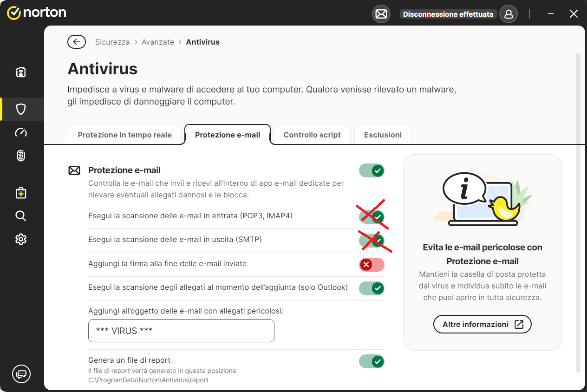The width and height of the screenshot is (587, 392).
Task: Click the Antivirus breadcrumb text
Action: (202, 42)
